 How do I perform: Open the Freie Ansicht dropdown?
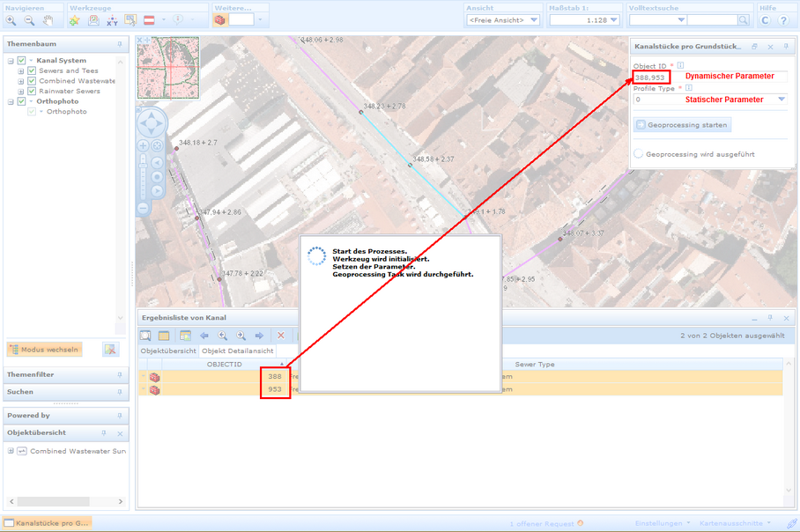534,18
